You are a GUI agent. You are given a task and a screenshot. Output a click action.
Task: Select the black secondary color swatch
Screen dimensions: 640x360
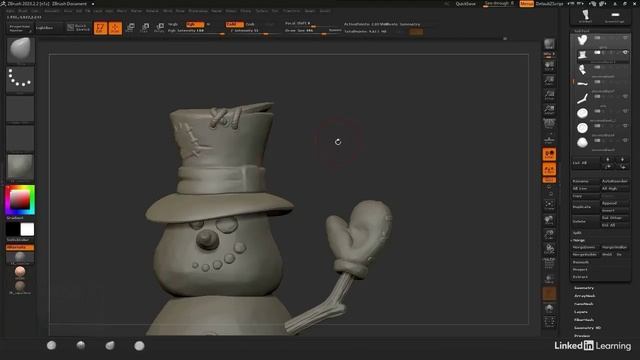[13, 229]
